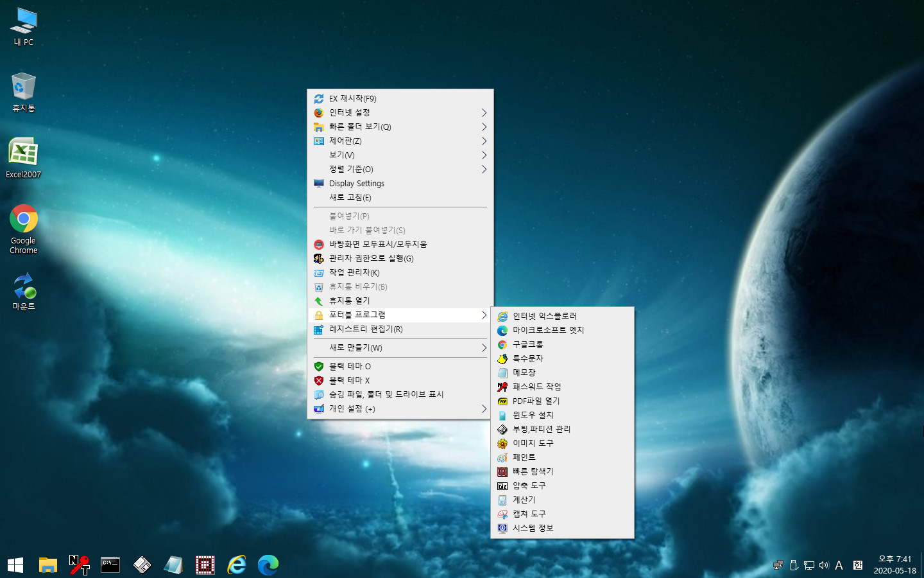Select 관리자 권한으로 실행(G)
Image resolution: width=924 pixels, height=578 pixels.
[400, 258]
